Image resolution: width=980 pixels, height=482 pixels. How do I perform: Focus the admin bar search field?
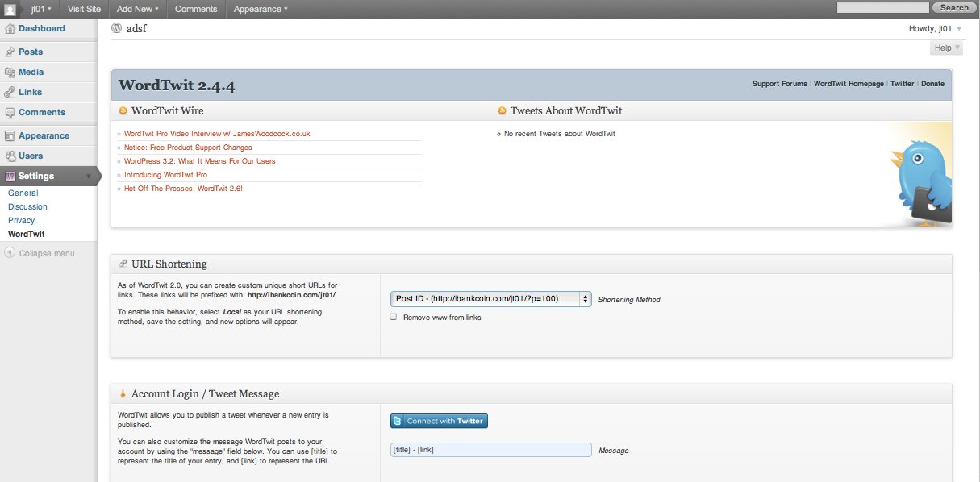pyautogui.click(x=883, y=8)
